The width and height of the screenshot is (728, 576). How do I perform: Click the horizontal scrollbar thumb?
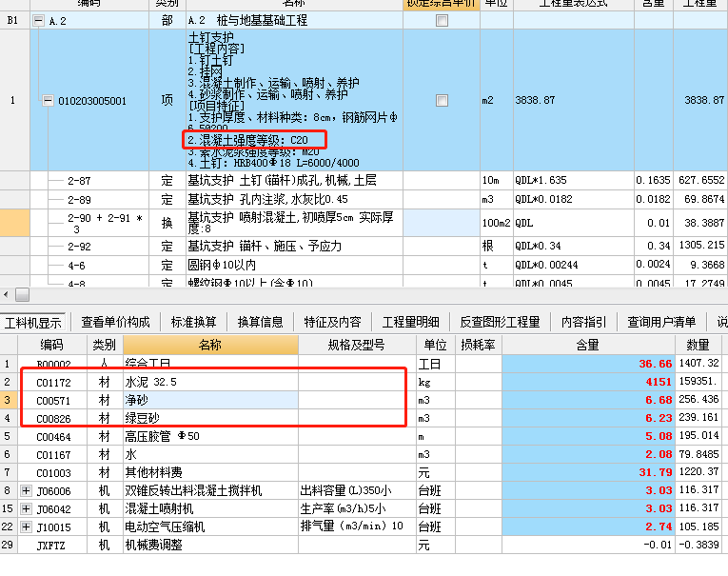[x=22, y=294]
